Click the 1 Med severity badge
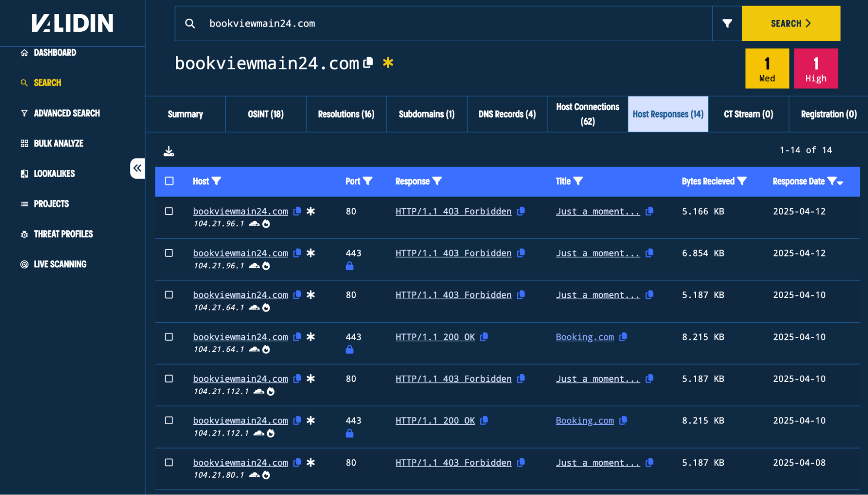This screenshot has height=495, width=868. click(x=767, y=69)
